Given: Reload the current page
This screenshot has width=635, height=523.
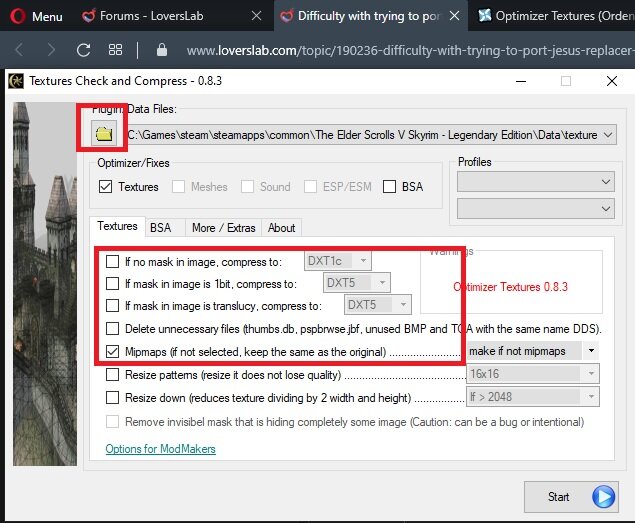Looking at the screenshot, I should tap(83, 50).
